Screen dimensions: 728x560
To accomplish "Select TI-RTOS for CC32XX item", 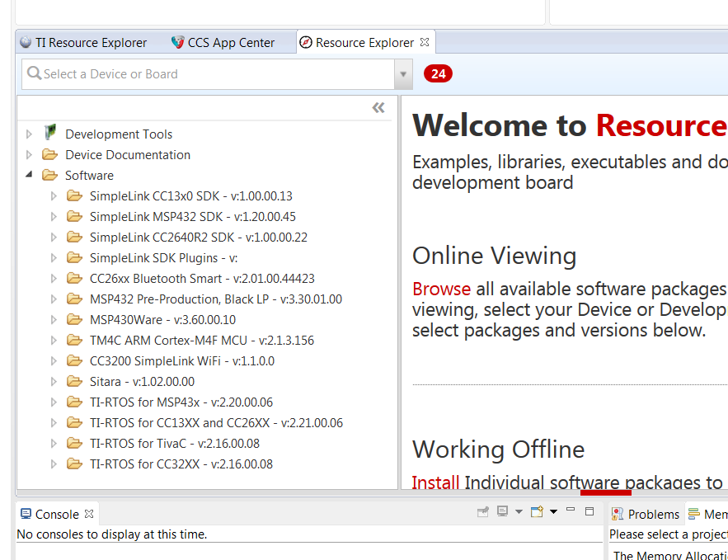I will click(x=181, y=464).
